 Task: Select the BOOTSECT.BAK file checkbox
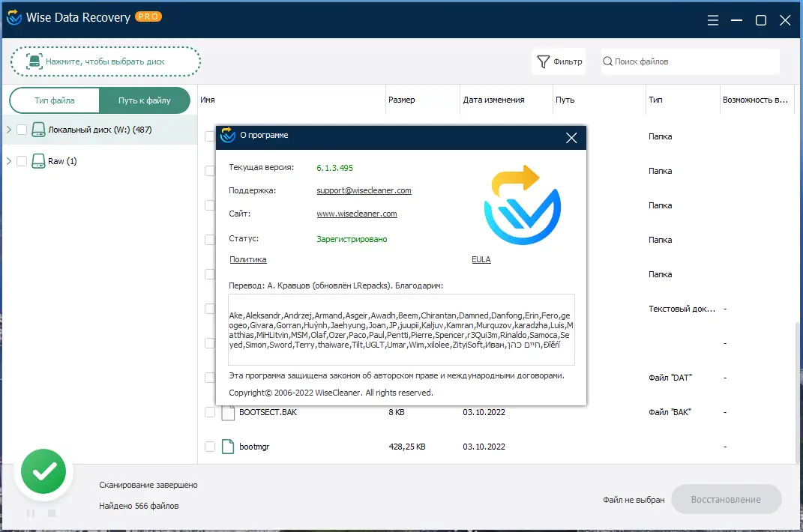(210, 411)
